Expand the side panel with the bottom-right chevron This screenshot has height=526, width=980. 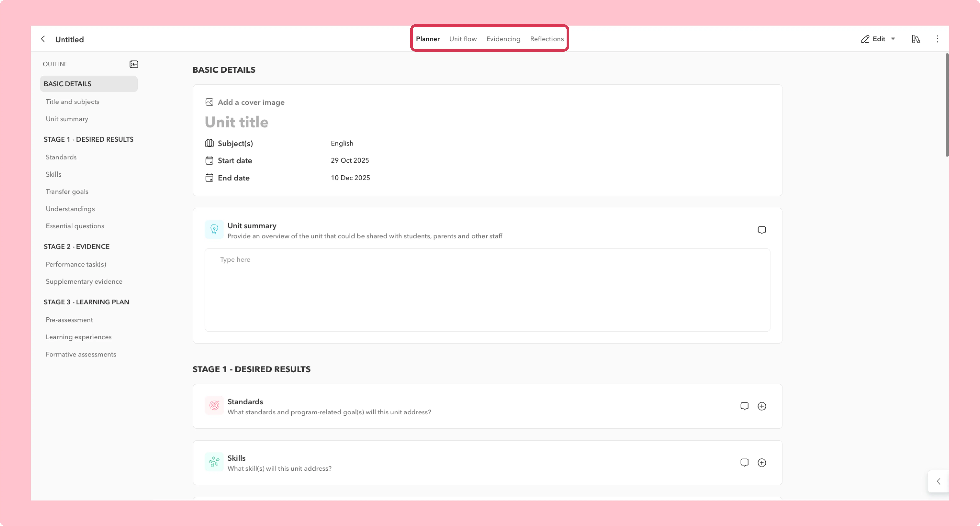(939, 482)
